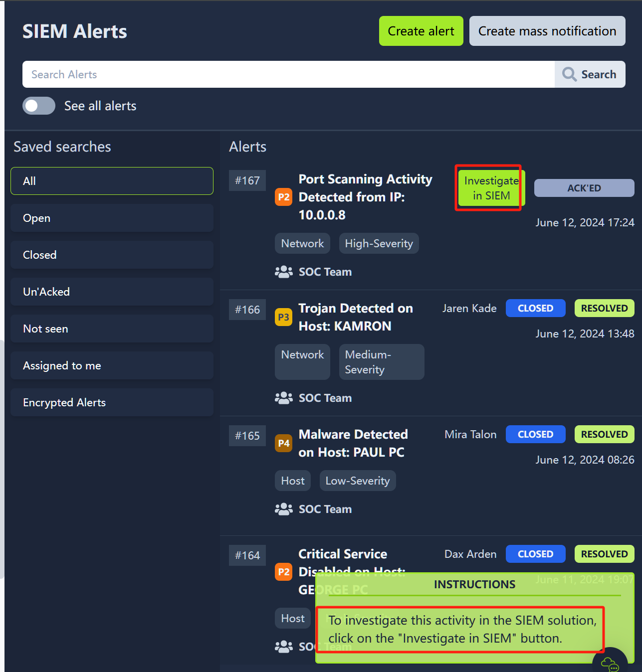Screen dimensions: 642x672
Task: Click the magnifier icon in Search button
Action: click(569, 74)
